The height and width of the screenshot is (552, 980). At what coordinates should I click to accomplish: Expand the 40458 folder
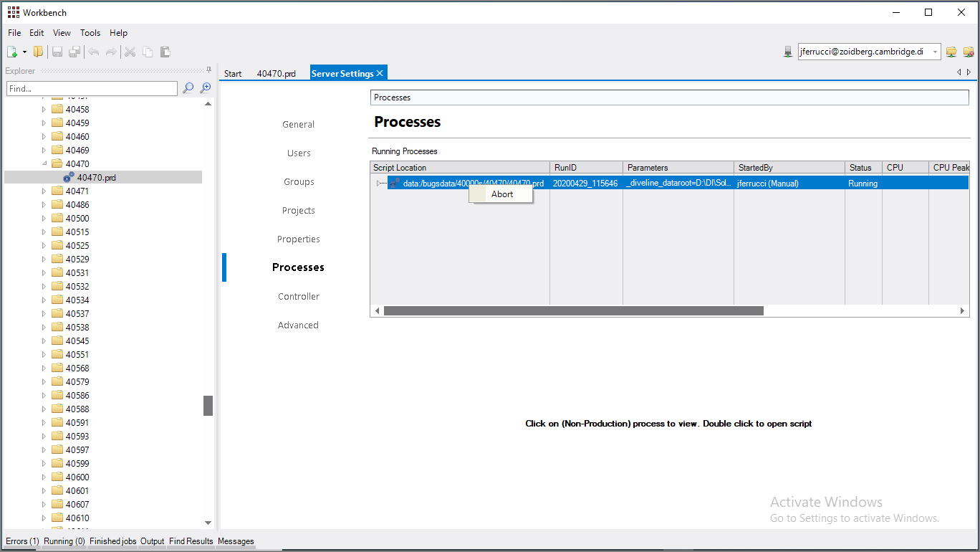pyautogui.click(x=44, y=110)
